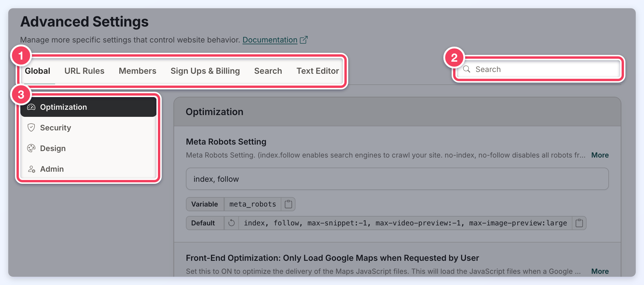Click the external link icon beside Documentation
The width and height of the screenshot is (644, 285).
(x=304, y=40)
